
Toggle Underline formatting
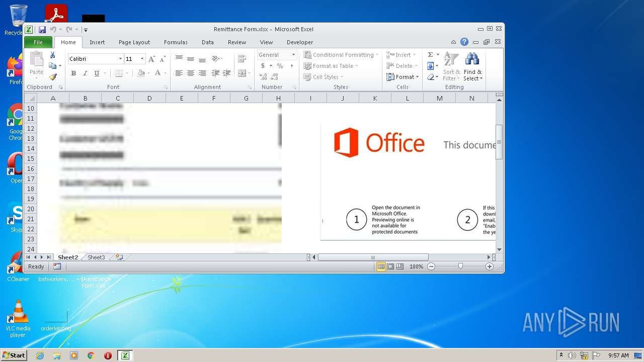tap(97, 73)
